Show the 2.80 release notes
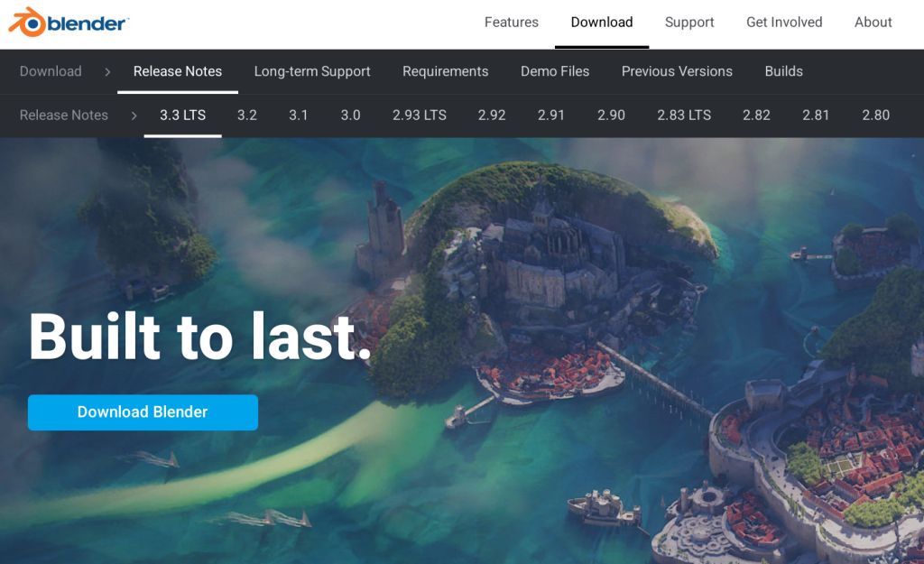Screen dimensions: 924x564 click(x=875, y=115)
